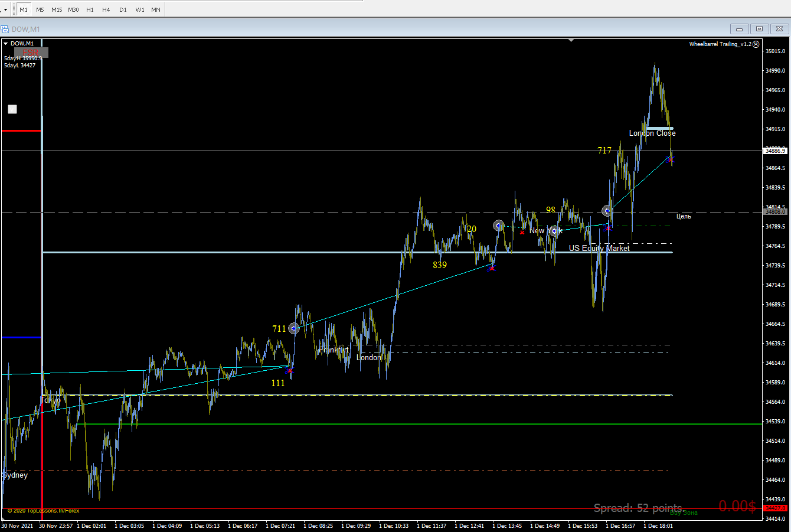
Task: Click the TopLessons.In/Forex copyright text
Action: click(43, 511)
